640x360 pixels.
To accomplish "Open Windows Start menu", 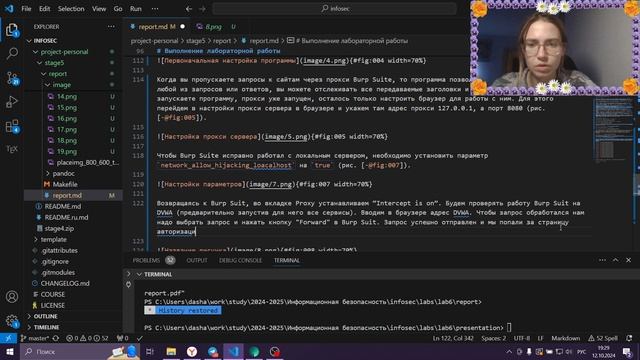I will tap(10, 351).
